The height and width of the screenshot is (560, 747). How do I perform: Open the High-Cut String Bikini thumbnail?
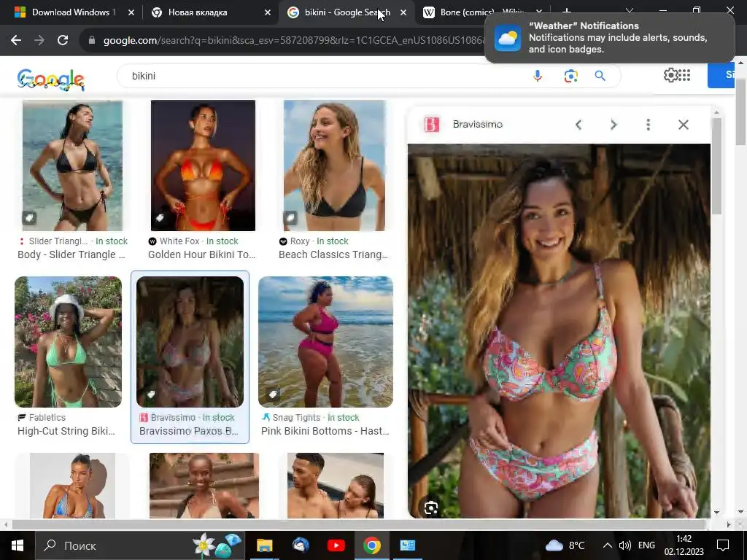coord(68,342)
